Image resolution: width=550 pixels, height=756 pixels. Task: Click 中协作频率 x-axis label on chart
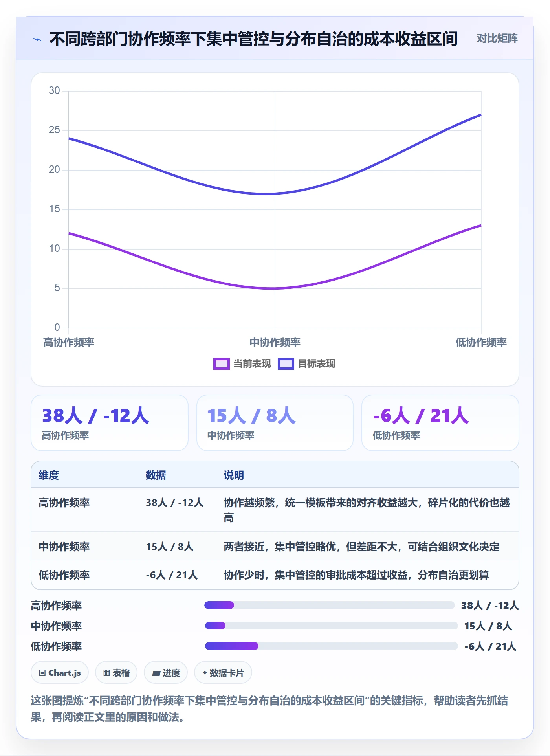[x=275, y=342]
